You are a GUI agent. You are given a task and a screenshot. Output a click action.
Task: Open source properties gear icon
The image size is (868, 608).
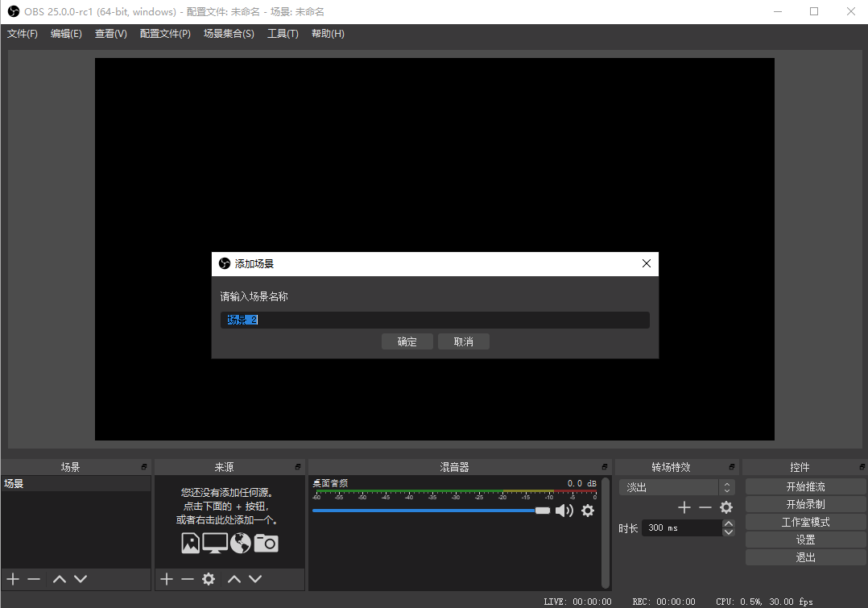(x=209, y=579)
